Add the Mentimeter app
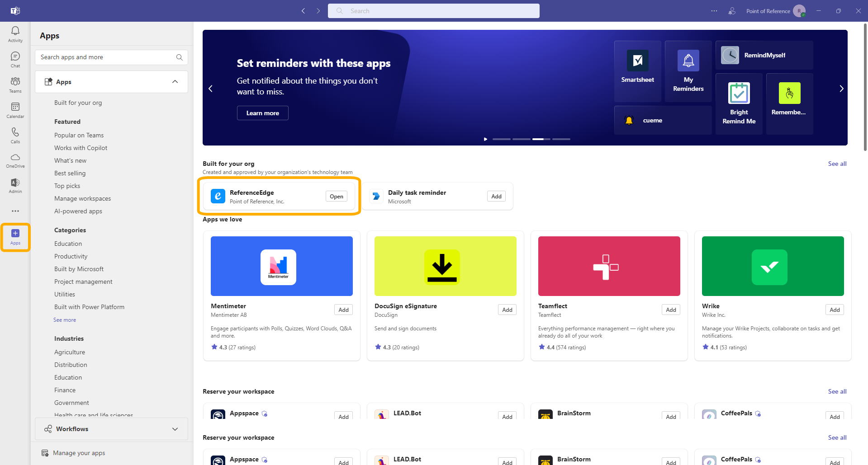 tap(343, 310)
